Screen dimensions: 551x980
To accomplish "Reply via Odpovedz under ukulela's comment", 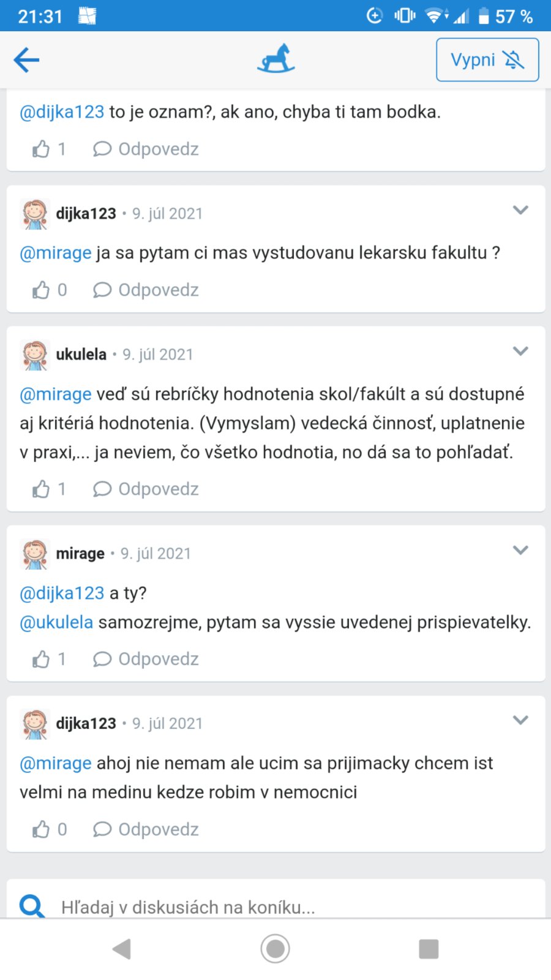I will tap(146, 489).
